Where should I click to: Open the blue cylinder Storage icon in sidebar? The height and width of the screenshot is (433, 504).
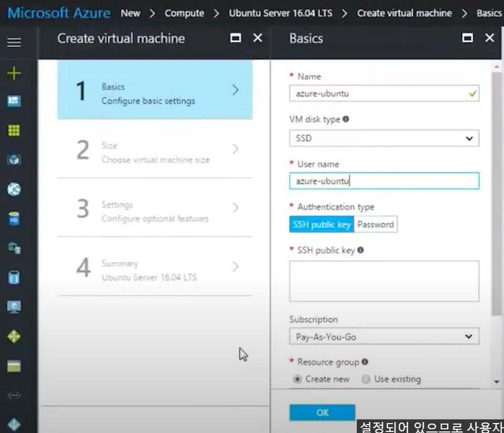(14, 278)
